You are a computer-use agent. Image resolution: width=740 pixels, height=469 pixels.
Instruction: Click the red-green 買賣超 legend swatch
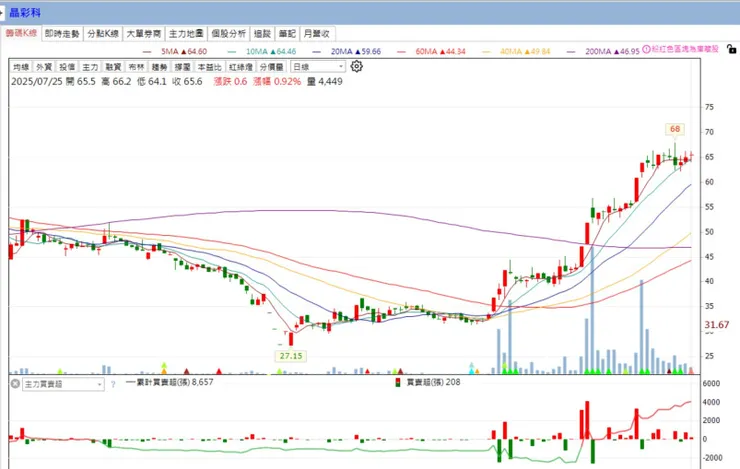[x=398, y=382]
